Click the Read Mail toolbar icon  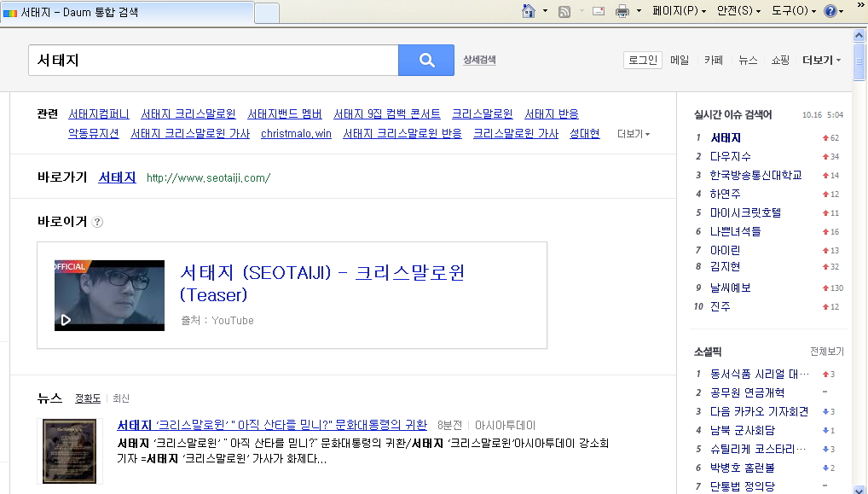coord(599,11)
